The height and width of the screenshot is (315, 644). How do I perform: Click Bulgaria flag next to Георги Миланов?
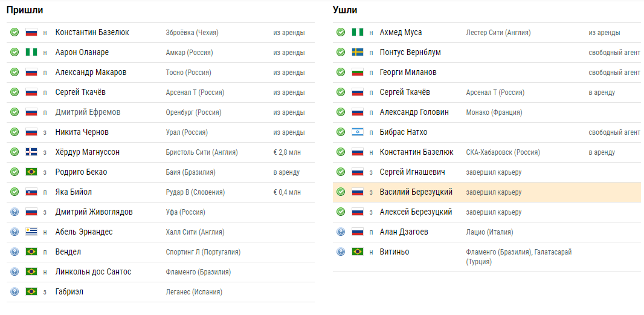(x=358, y=72)
